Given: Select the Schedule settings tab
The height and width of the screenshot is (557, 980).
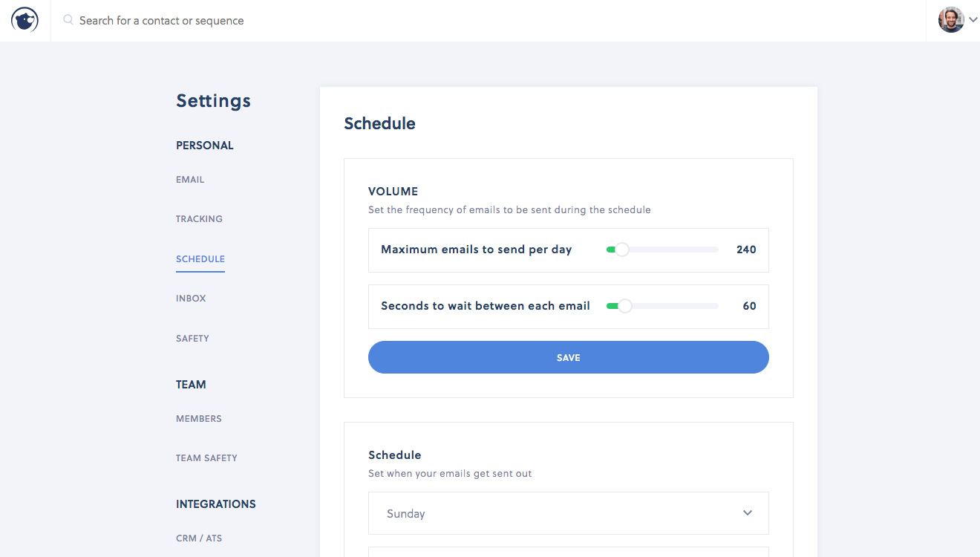Looking at the screenshot, I should [200, 259].
